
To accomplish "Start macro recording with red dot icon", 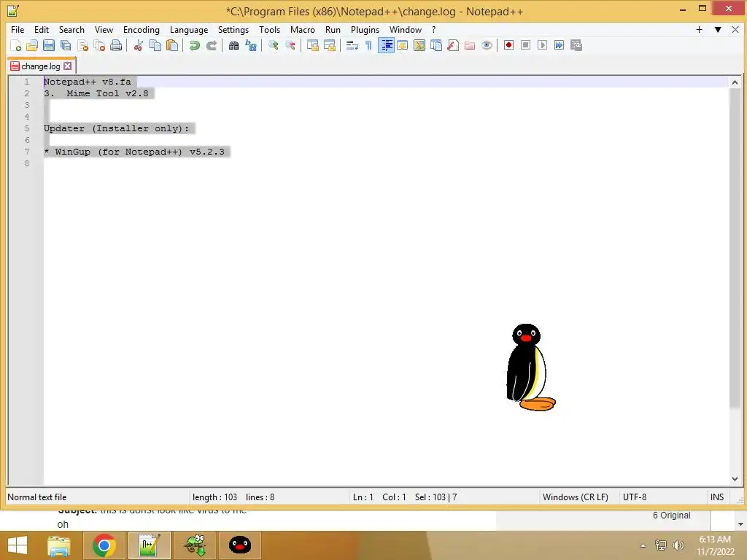I will (508, 45).
